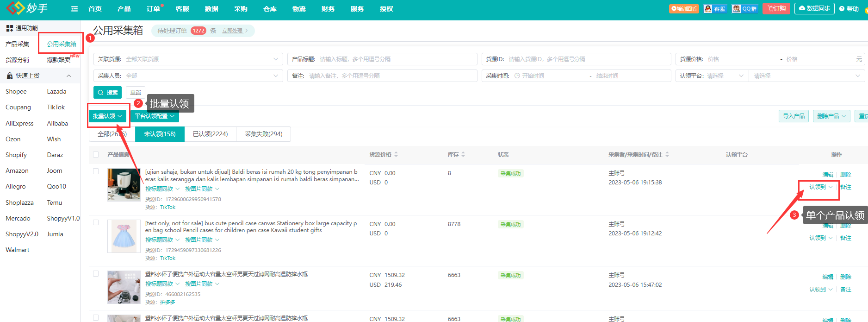Click the 妙手 logo in the header
868x322 pixels.
(28, 8)
